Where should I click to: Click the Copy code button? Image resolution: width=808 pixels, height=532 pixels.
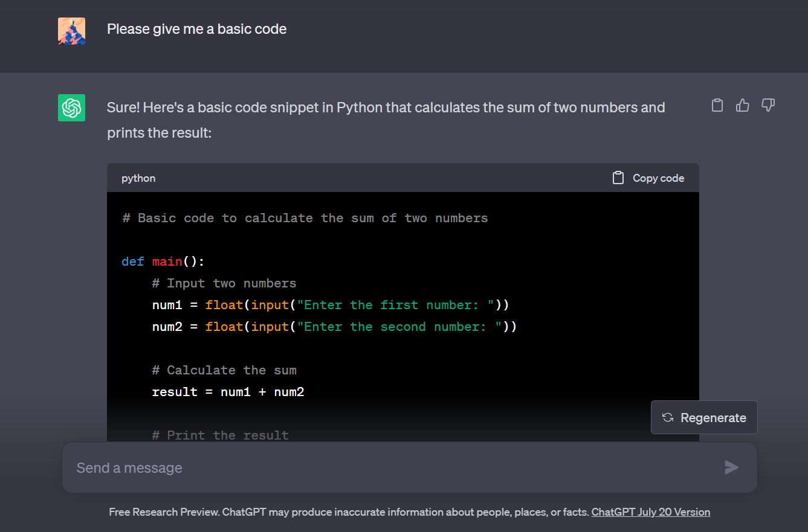[648, 178]
